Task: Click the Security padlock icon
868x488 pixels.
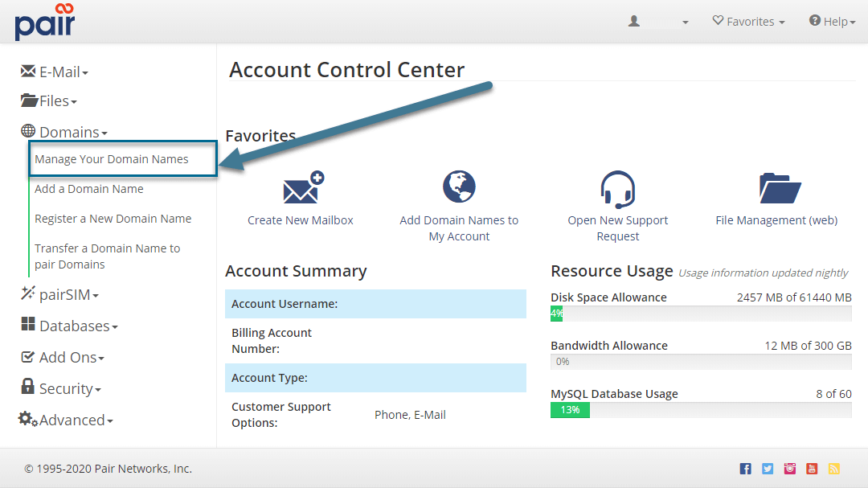Action: 27,386
